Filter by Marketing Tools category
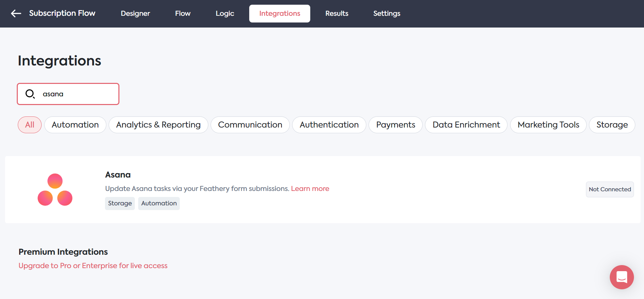 click(x=548, y=125)
